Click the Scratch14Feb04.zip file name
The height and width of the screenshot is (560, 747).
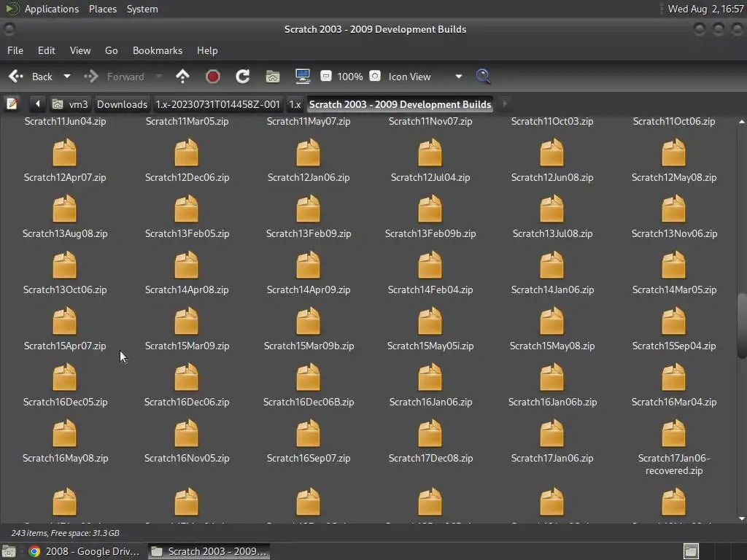pyautogui.click(x=430, y=289)
